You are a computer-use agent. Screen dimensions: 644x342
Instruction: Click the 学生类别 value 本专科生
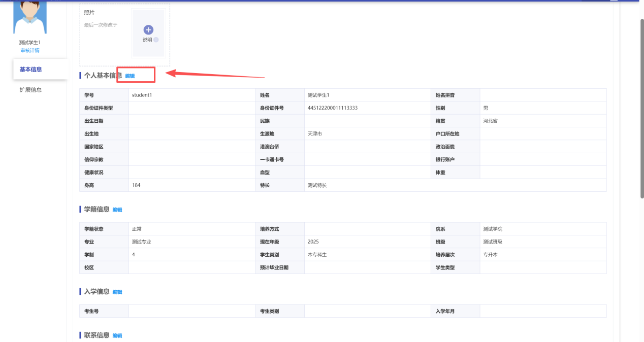pyautogui.click(x=317, y=255)
